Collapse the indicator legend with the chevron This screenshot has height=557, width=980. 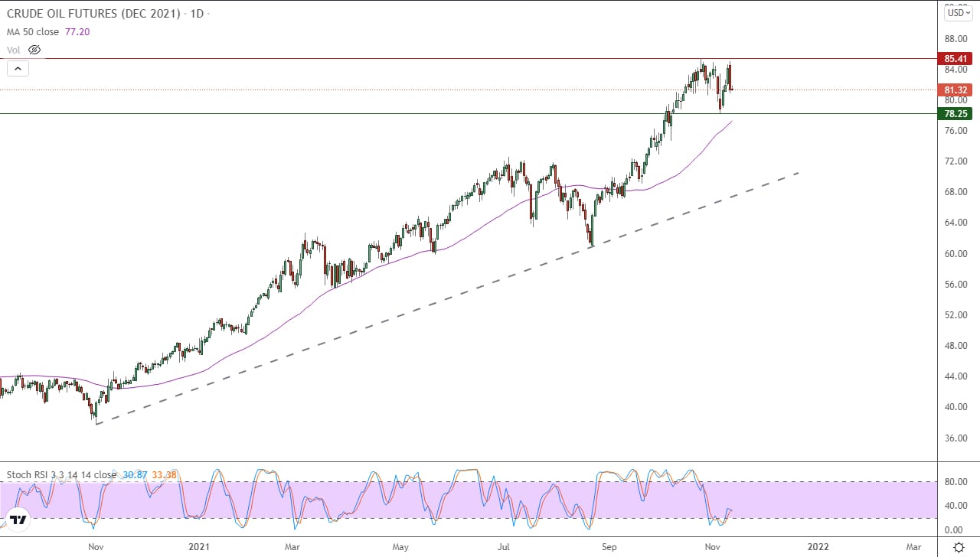18,68
